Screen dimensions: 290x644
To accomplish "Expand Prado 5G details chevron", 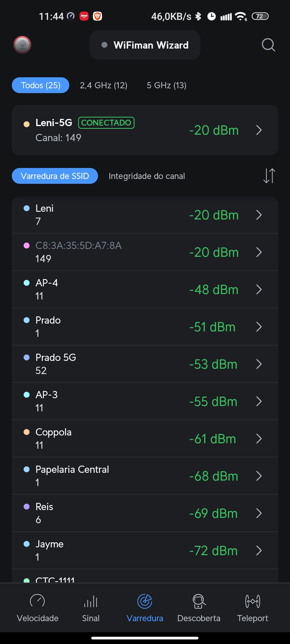I will 259,364.
